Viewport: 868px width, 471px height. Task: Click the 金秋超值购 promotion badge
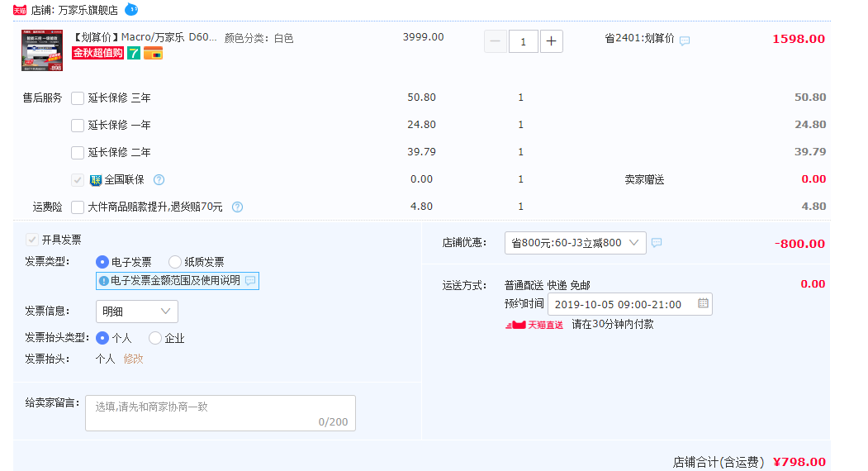click(x=98, y=53)
